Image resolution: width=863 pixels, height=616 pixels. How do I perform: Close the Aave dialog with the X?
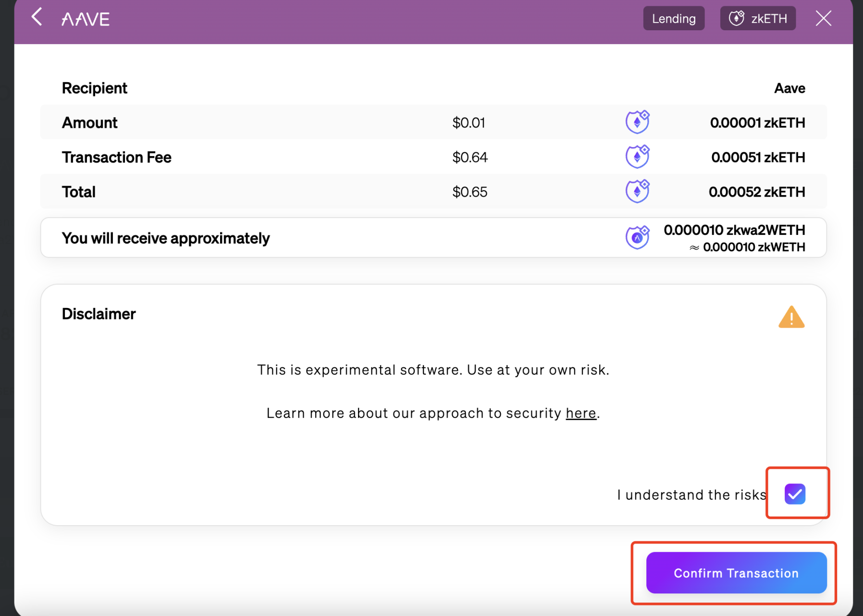pos(823,19)
